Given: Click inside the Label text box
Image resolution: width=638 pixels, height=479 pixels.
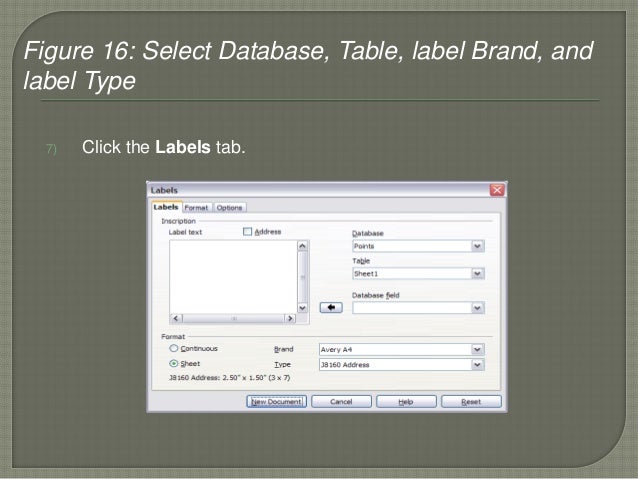Looking at the screenshot, I should 234,277.
